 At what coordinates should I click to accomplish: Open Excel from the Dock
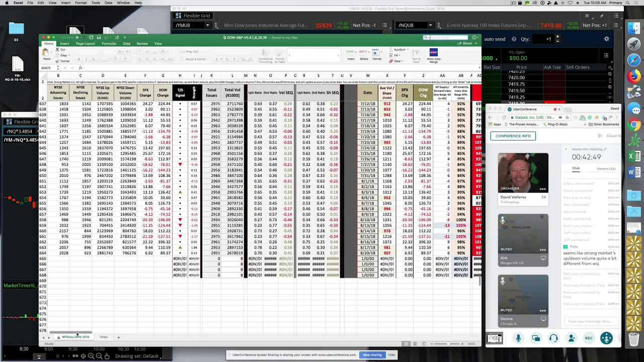point(634,157)
